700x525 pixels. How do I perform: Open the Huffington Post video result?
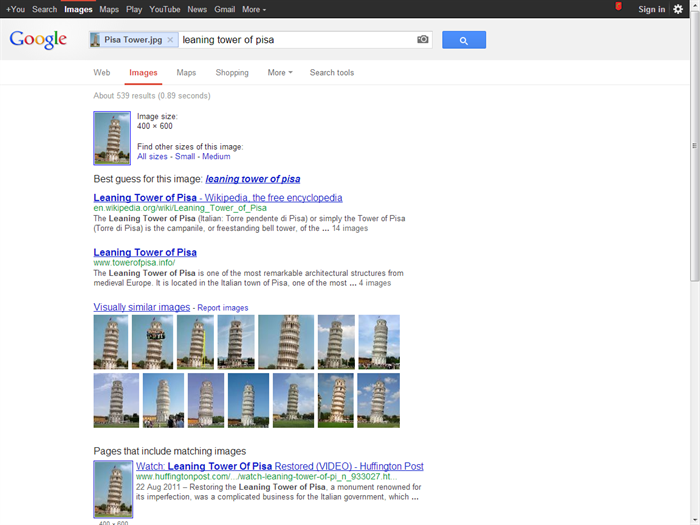click(x=280, y=466)
